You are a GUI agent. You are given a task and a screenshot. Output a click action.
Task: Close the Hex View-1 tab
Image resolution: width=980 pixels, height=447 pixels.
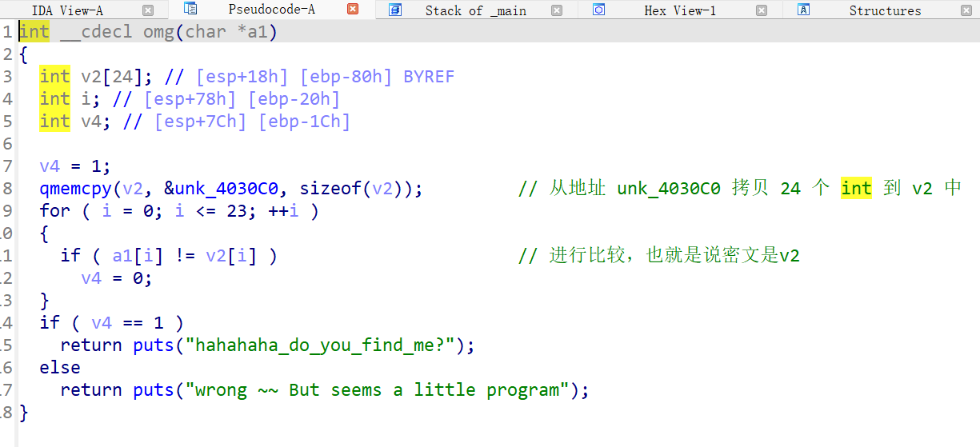point(762,10)
